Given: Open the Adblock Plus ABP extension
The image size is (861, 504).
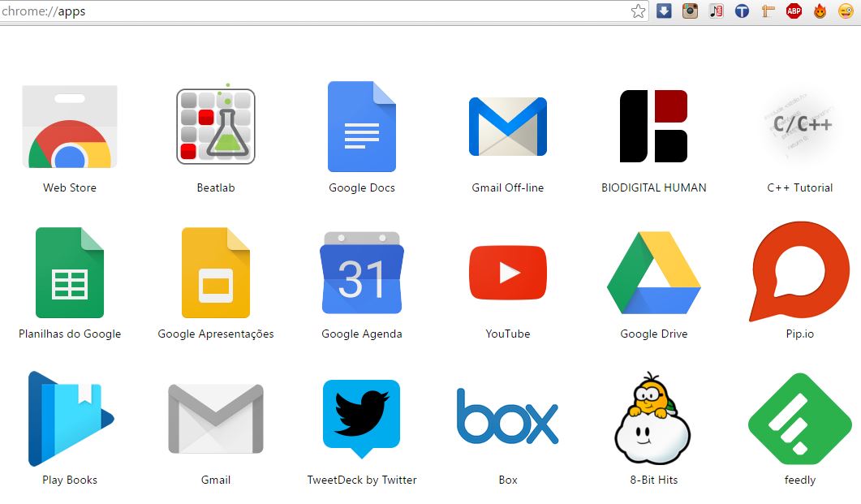Looking at the screenshot, I should click(794, 11).
